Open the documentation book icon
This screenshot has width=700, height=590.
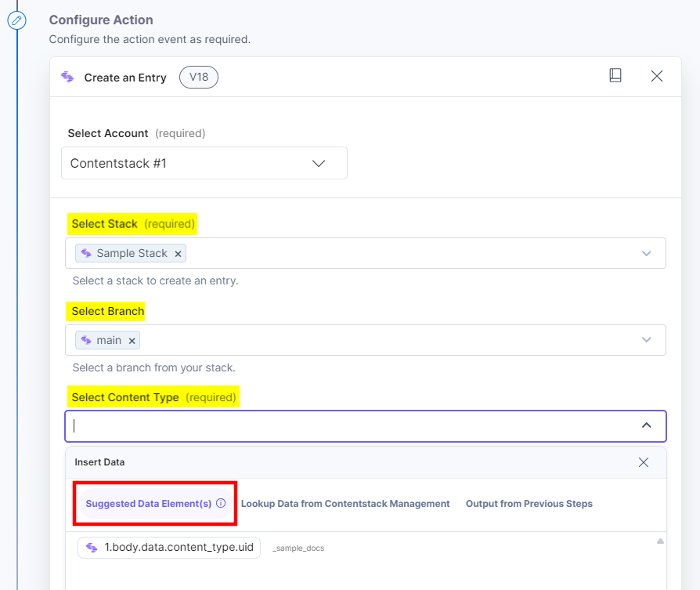tap(615, 76)
